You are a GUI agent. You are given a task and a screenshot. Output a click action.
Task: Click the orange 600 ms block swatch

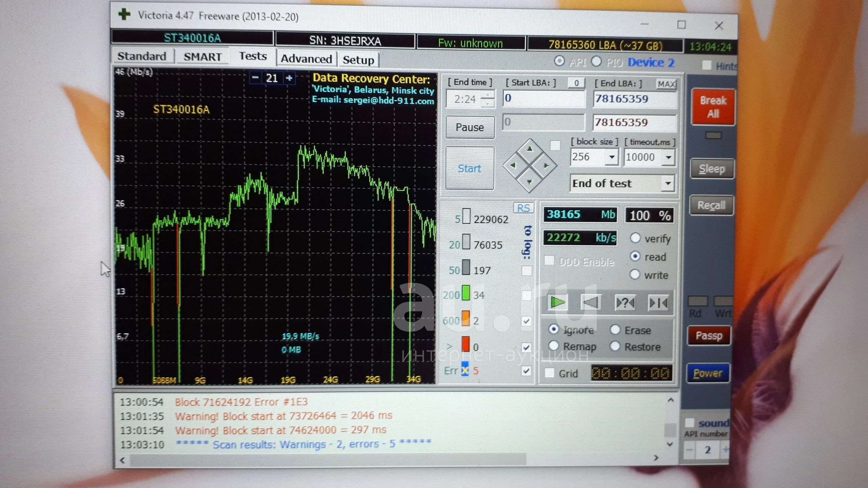pyautogui.click(x=466, y=319)
